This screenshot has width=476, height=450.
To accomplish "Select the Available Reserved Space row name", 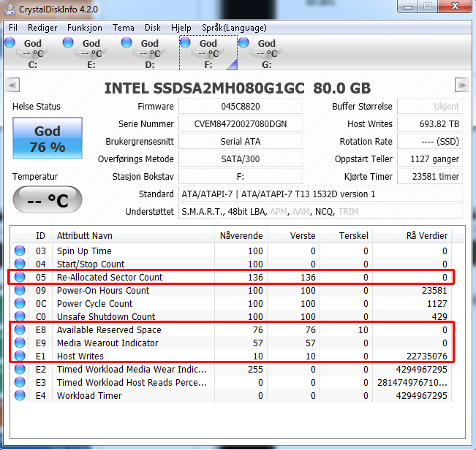I will tap(109, 330).
